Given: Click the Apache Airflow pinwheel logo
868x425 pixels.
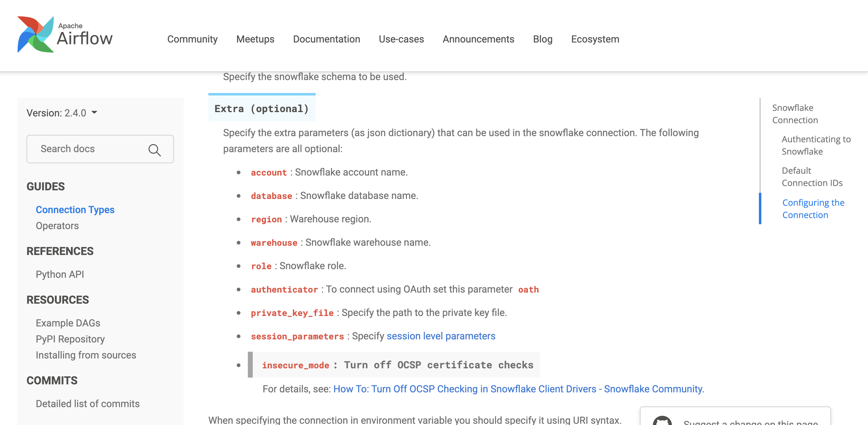Looking at the screenshot, I should coord(36,34).
